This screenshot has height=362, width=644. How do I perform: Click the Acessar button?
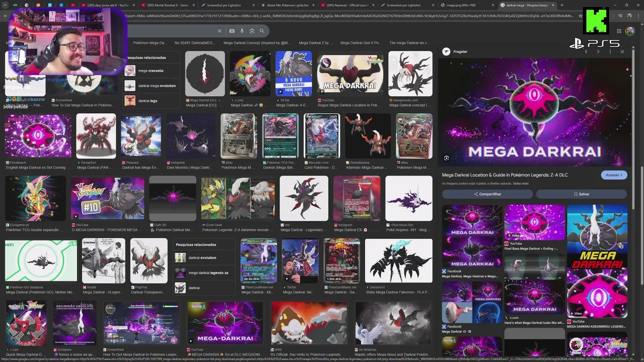[x=614, y=175]
